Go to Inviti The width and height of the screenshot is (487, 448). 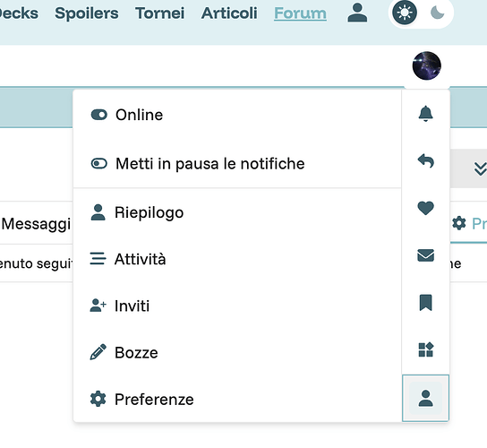pyautogui.click(x=237, y=306)
